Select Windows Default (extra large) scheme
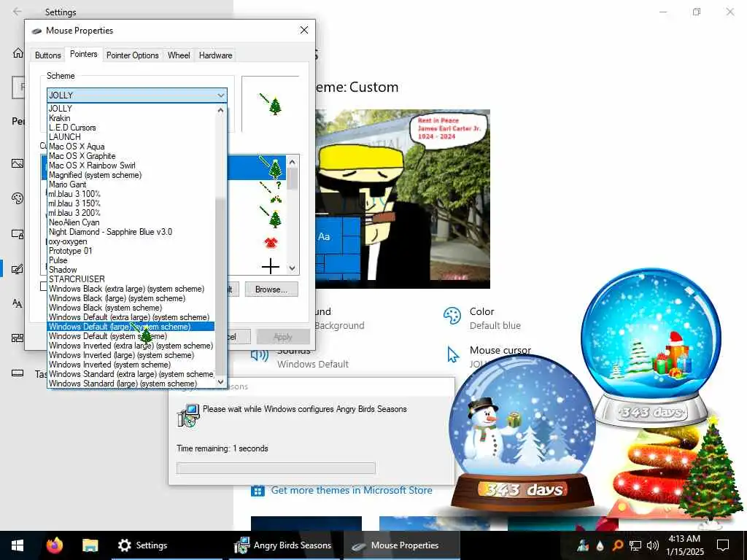This screenshot has height=560, width=747. pyautogui.click(x=131, y=317)
